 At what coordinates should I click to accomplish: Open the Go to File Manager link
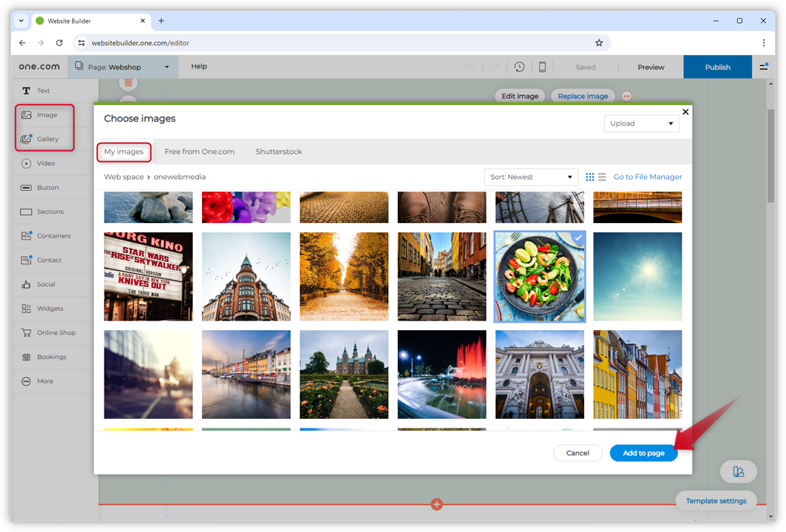(647, 177)
